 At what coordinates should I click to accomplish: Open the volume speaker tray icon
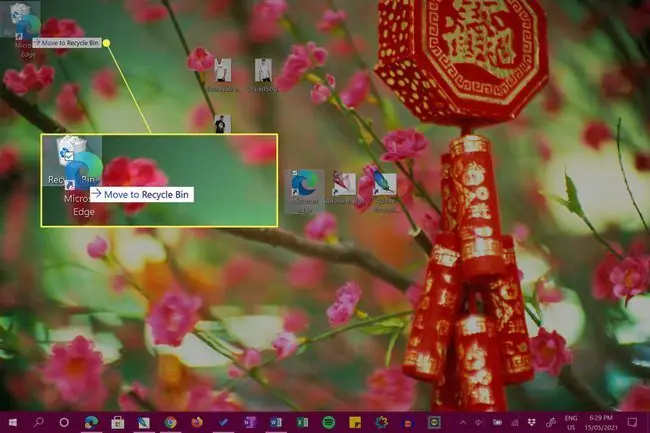click(479, 423)
